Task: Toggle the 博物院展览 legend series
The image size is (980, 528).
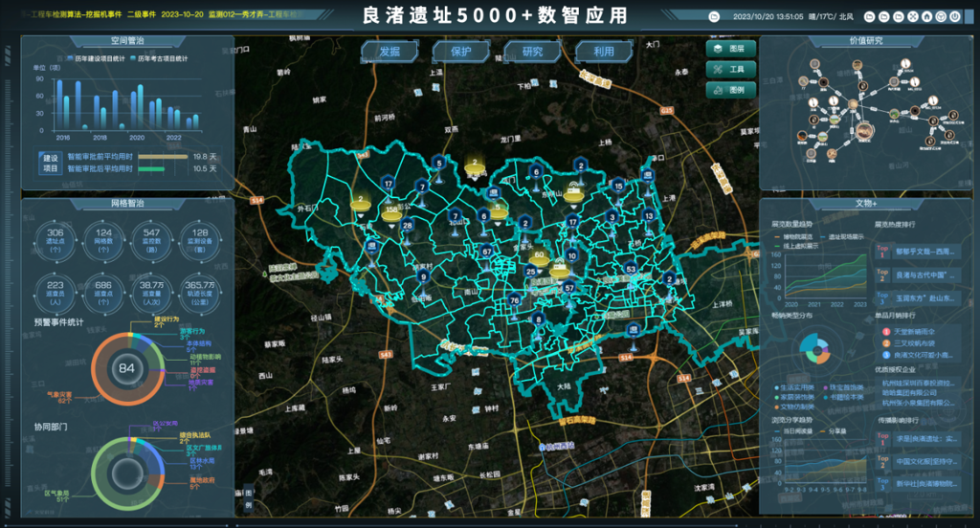Action: [793, 237]
